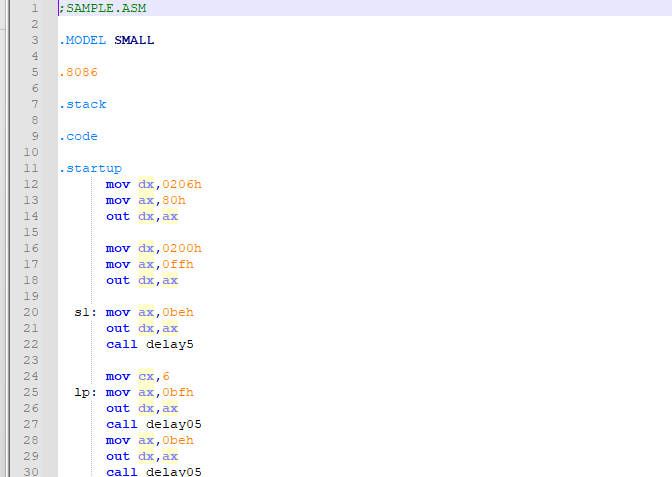This screenshot has width=672, height=477.
Task: Click line number 19 in the gutter
Action: [x=31, y=297]
